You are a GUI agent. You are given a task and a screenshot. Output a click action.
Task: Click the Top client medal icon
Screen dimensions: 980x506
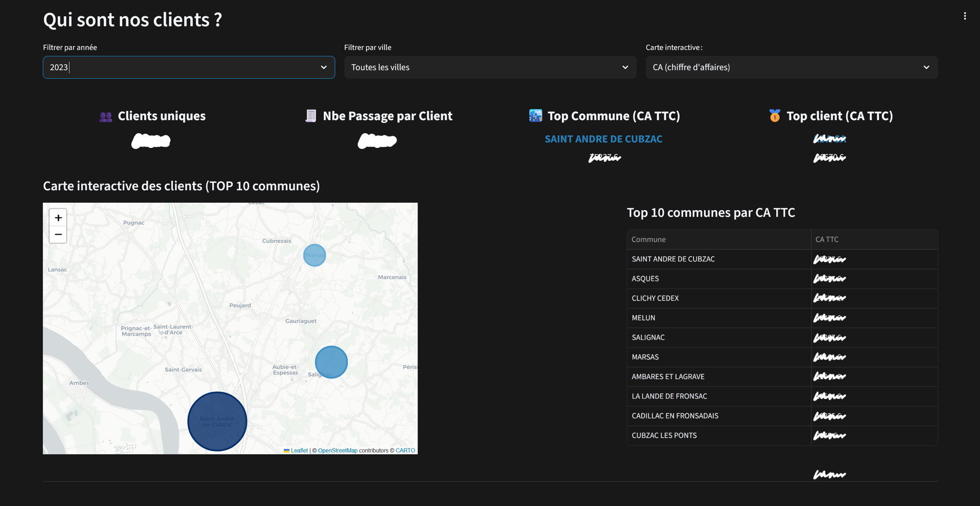(x=774, y=116)
